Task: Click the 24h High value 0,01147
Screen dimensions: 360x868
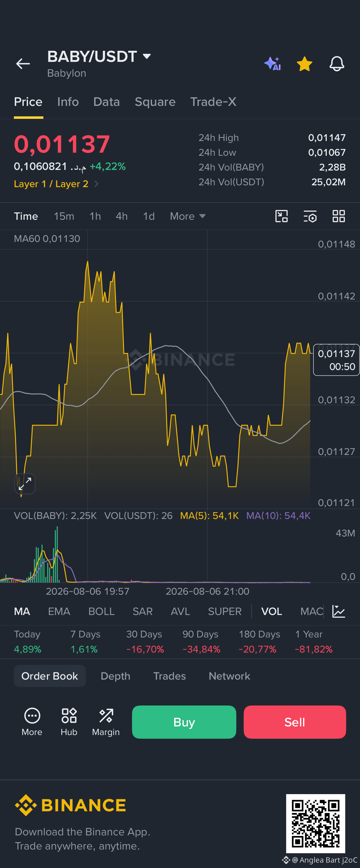Action: 327,138
